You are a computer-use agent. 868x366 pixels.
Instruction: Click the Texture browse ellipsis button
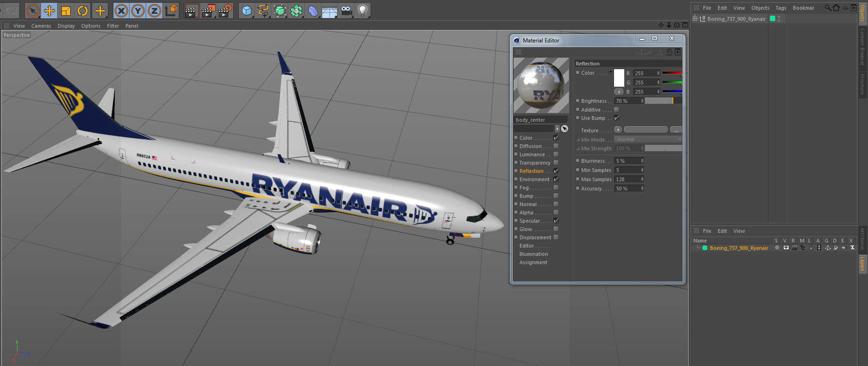coord(676,130)
